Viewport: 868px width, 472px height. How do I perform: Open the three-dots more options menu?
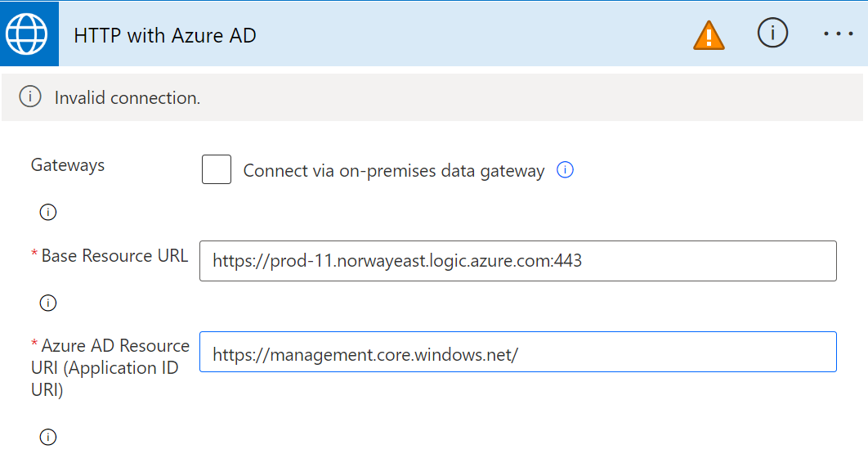click(x=838, y=34)
